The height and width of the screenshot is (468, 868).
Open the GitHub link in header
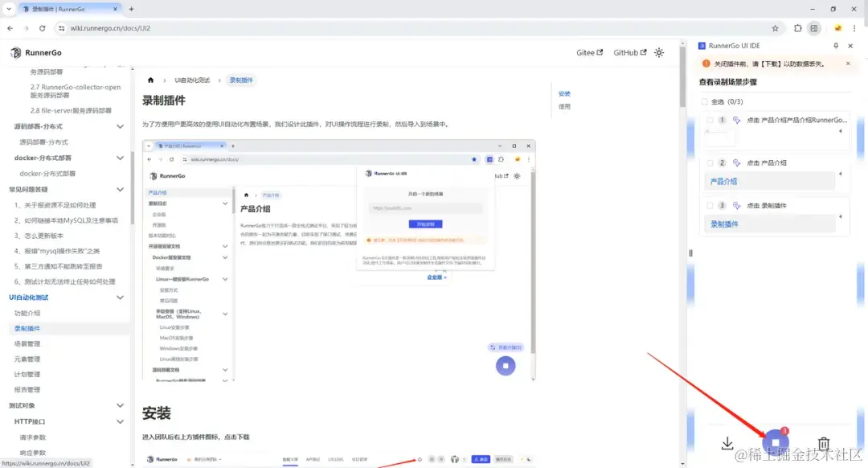[x=630, y=52]
